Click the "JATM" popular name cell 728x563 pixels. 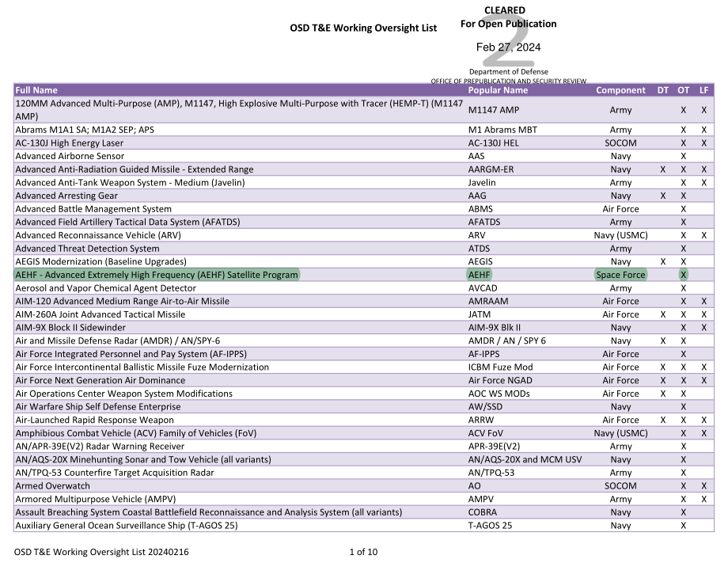[479, 314]
